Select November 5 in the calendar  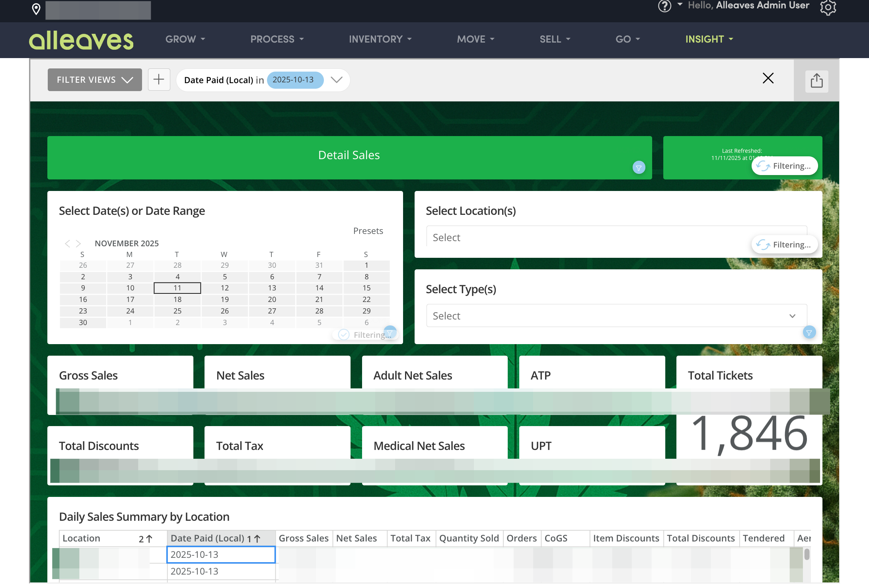(x=225, y=276)
